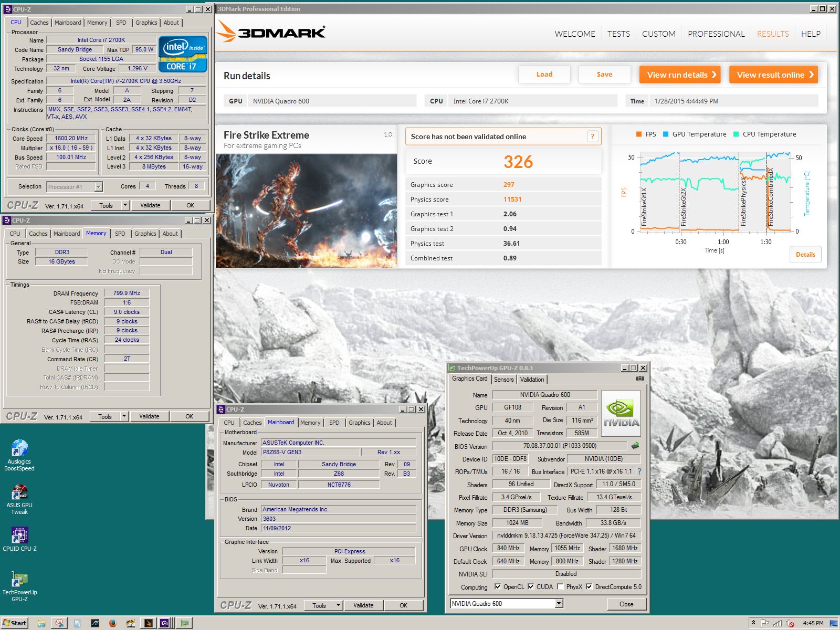Switch to the Sensors tab in GPU-Z
This screenshot has height=630, width=840.
click(x=503, y=380)
